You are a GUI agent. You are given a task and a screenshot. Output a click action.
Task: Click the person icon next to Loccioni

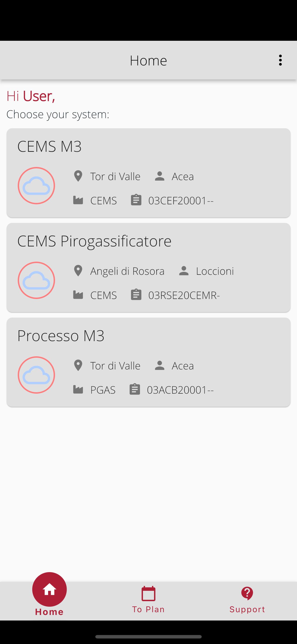click(x=184, y=271)
